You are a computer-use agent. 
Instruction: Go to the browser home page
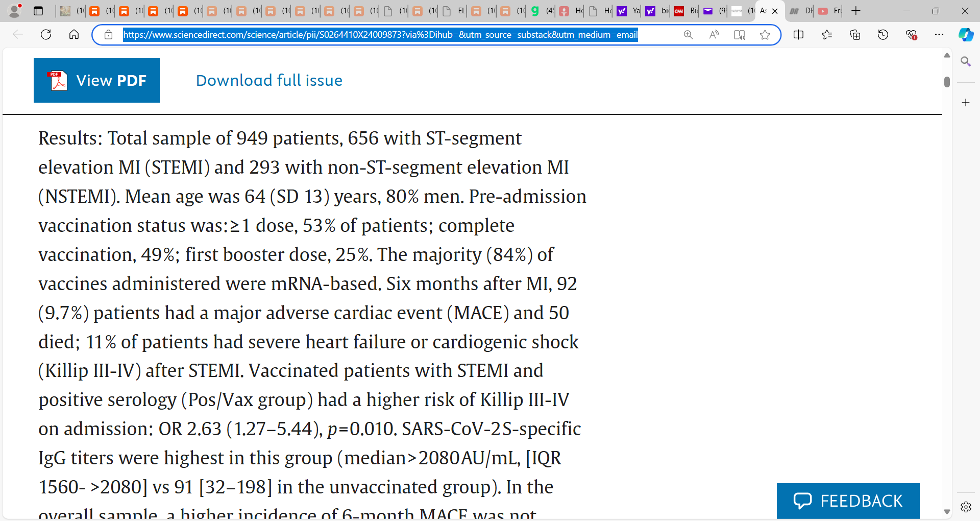74,35
